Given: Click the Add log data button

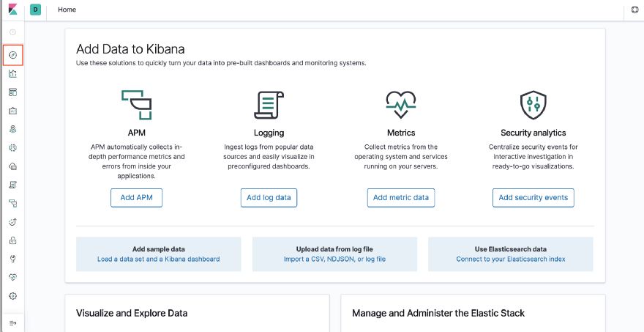Looking at the screenshot, I should point(269,198).
